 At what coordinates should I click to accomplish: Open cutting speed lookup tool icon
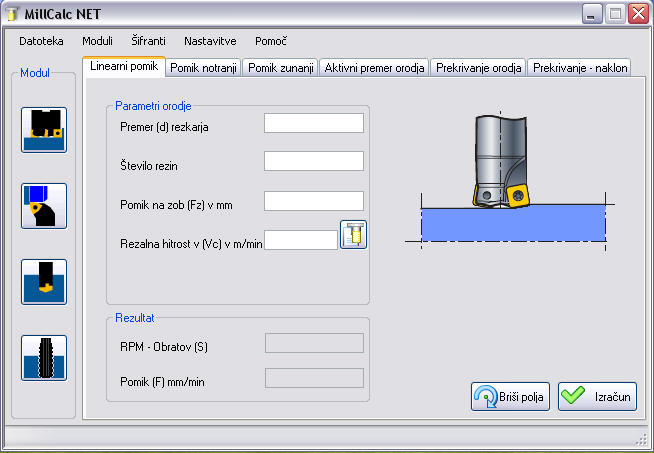click(353, 234)
